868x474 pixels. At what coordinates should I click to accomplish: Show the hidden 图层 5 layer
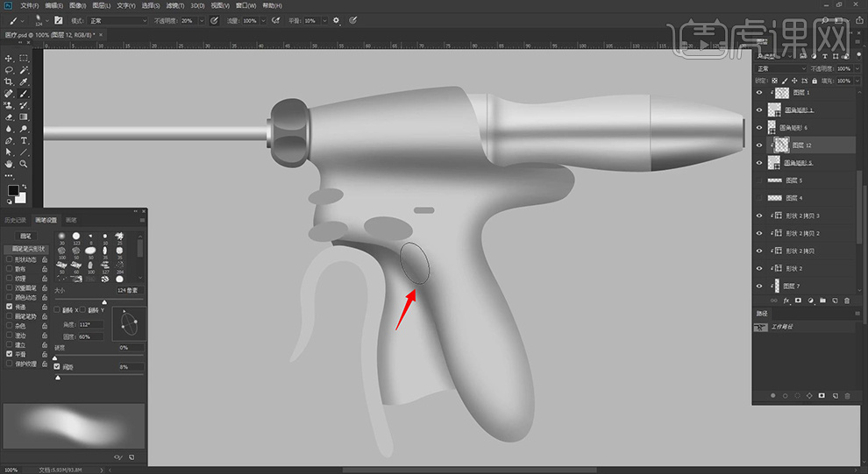click(759, 180)
